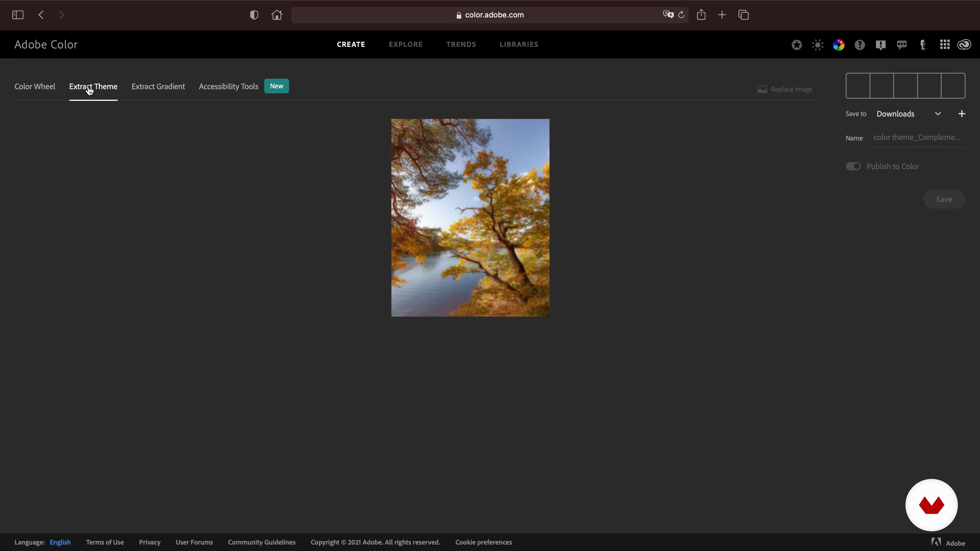Open the Adobe apps grid icon
This screenshot has height=551, width=980.
[x=945, y=44]
